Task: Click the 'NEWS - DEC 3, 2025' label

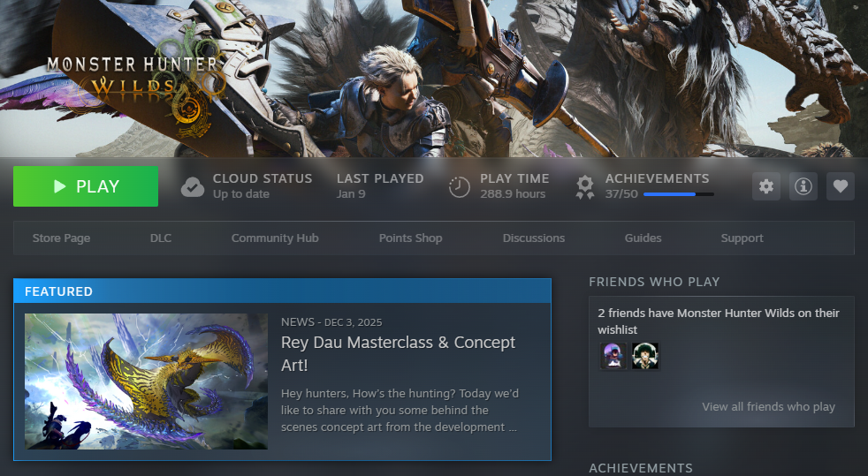Action: pos(331,322)
